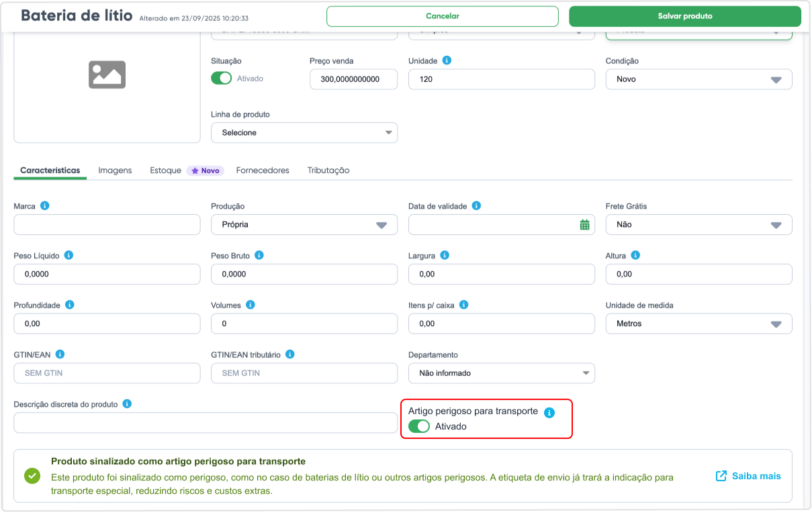The width and height of the screenshot is (812, 512).
Task: Expand the Linha de produto Selecione dropdown
Action: [304, 133]
